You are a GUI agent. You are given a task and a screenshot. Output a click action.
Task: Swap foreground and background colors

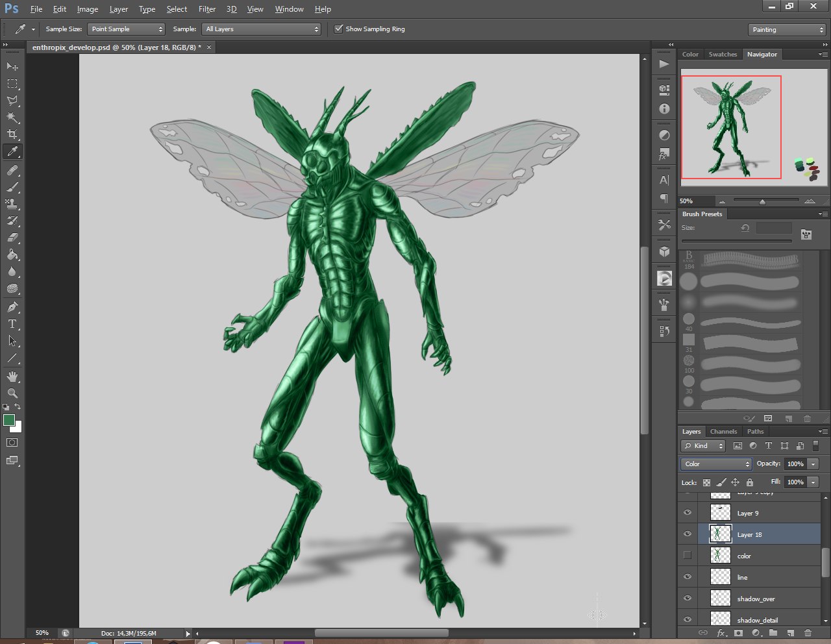click(x=18, y=406)
